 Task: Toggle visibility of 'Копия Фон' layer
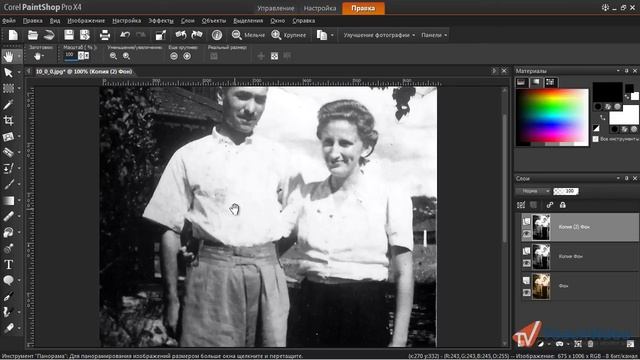coord(527,263)
